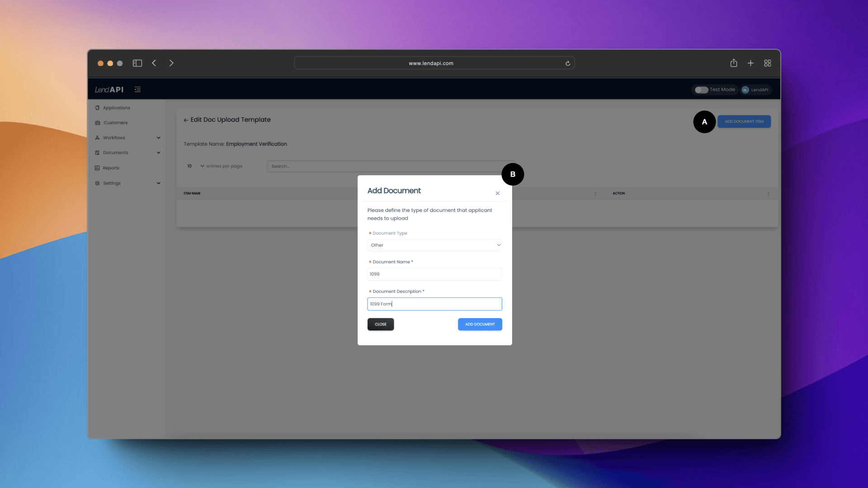The image size is (868, 488).
Task: Click the CLOSE button in modal
Action: [380, 324]
